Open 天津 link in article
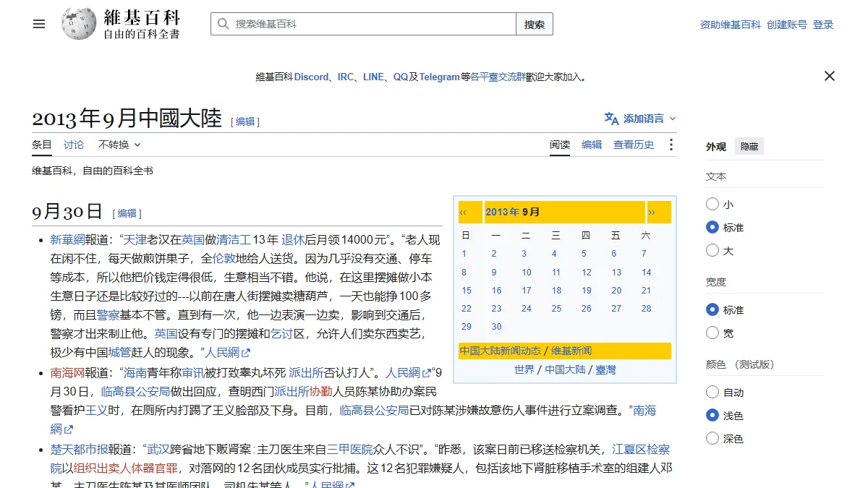The width and height of the screenshot is (868, 488). [136, 239]
